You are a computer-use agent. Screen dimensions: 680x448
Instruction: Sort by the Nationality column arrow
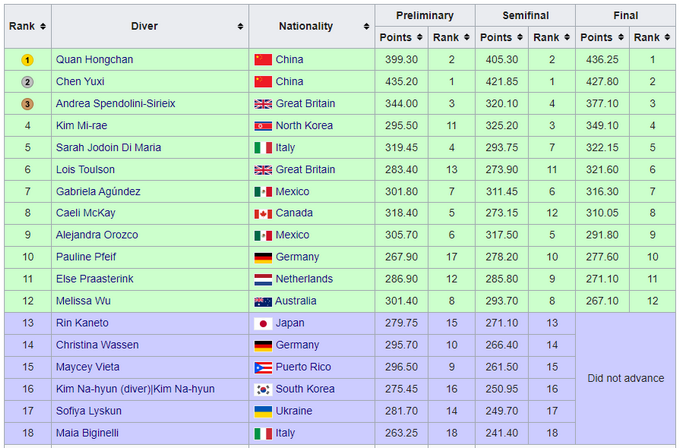pos(366,26)
